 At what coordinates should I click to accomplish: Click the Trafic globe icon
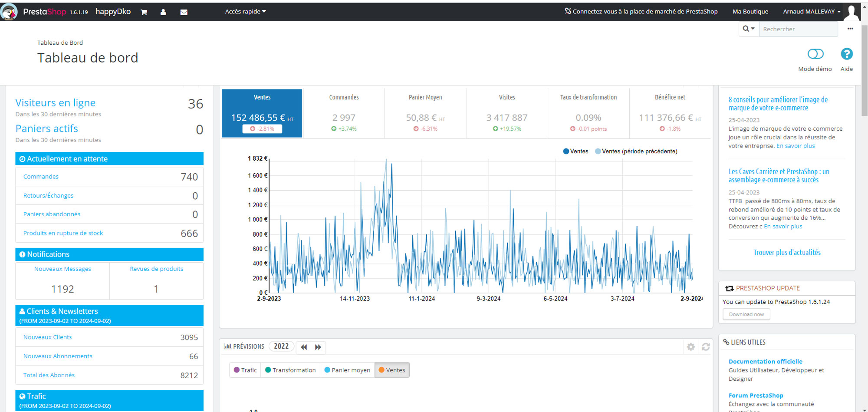tap(22, 396)
